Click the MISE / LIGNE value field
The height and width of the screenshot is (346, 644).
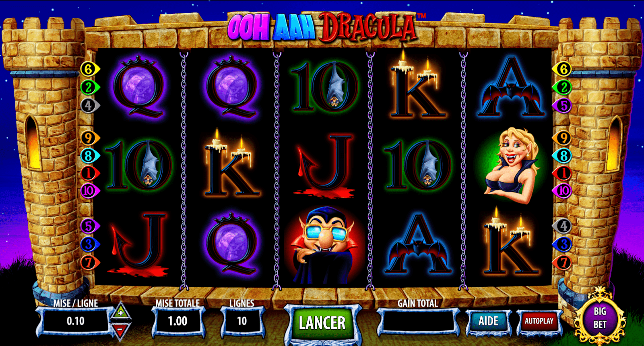76,321
